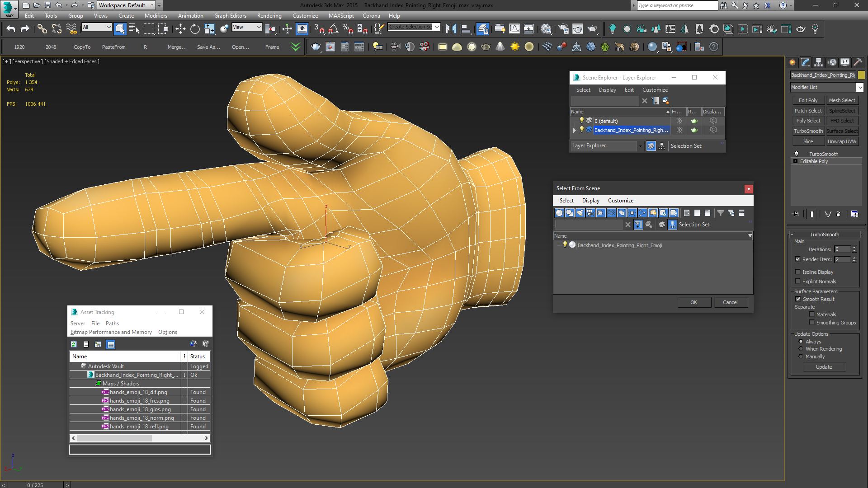
Task: Open the Modifier List dropdown
Action: (x=859, y=87)
